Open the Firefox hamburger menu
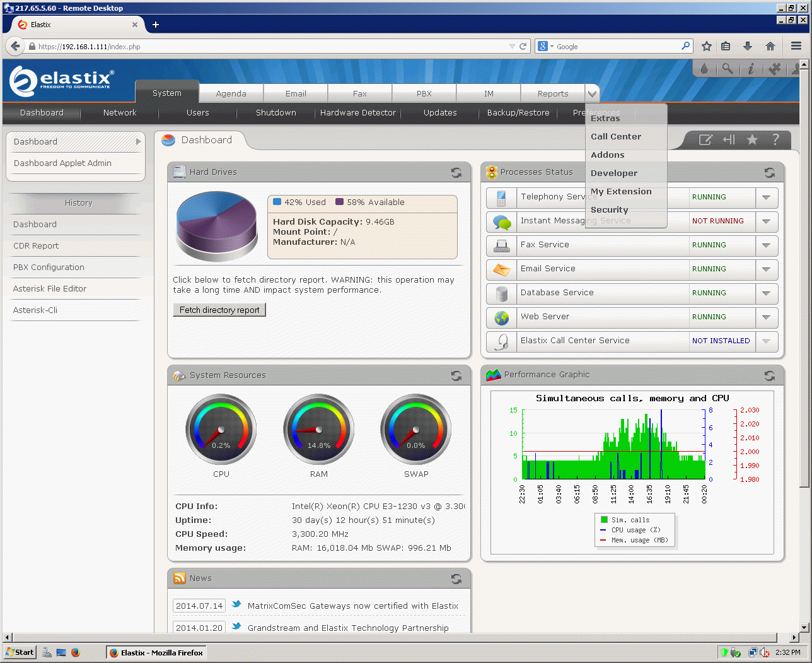 (796, 46)
